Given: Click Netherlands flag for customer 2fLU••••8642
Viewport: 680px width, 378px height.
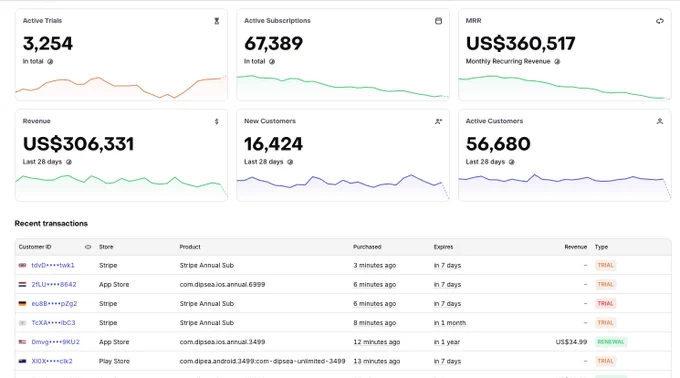Looking at the screenshot, I should [x=23, y=284].
